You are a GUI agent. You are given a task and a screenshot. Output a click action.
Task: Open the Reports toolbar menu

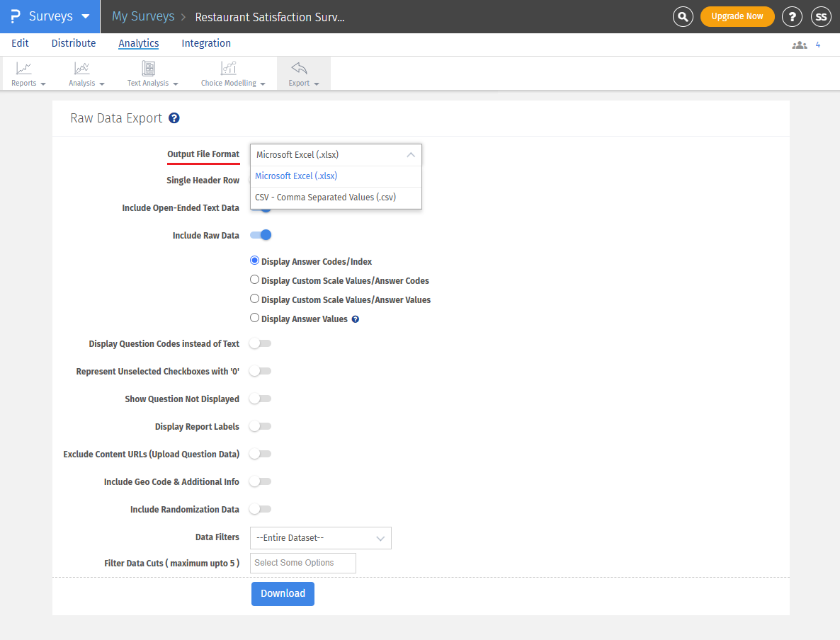click(26, 73)
